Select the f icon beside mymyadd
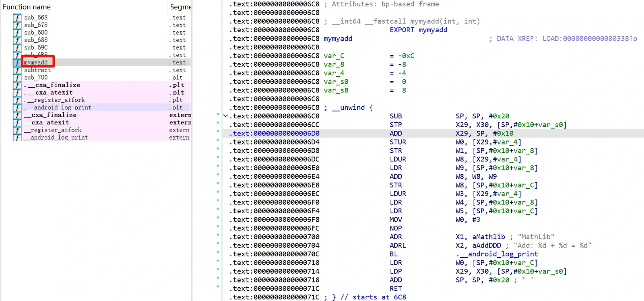This screenshot has width=644, height=301. (17, 62)
